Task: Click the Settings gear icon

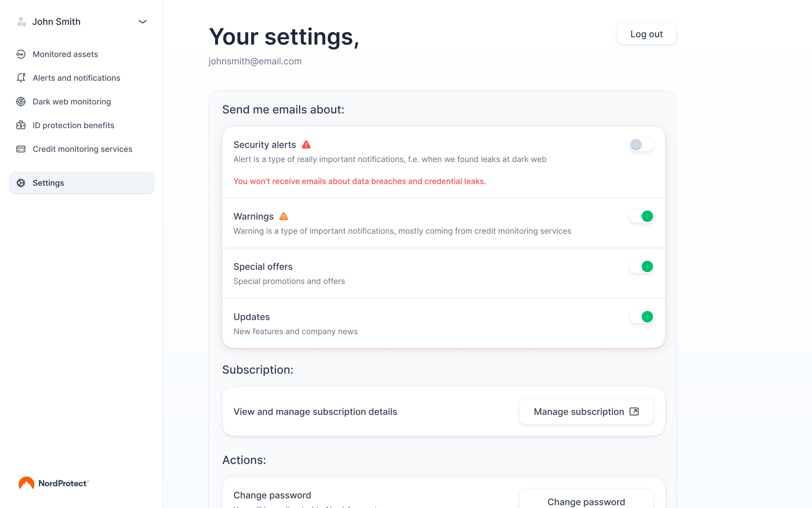Action: (x=21, y=183)
